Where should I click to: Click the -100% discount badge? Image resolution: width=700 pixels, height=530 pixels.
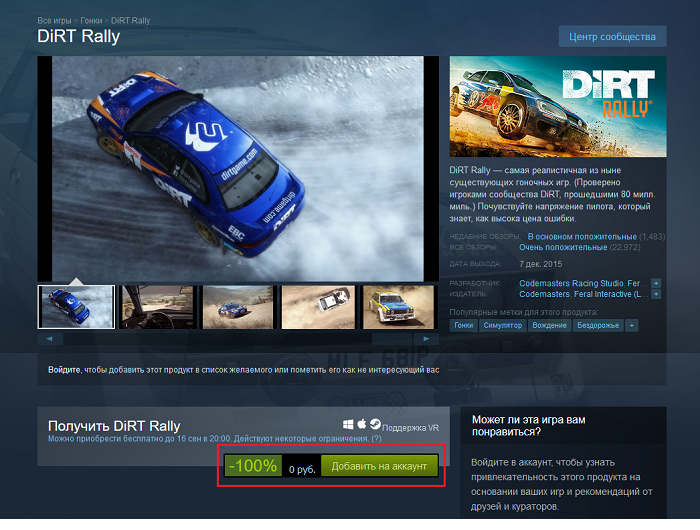point(253,466)
